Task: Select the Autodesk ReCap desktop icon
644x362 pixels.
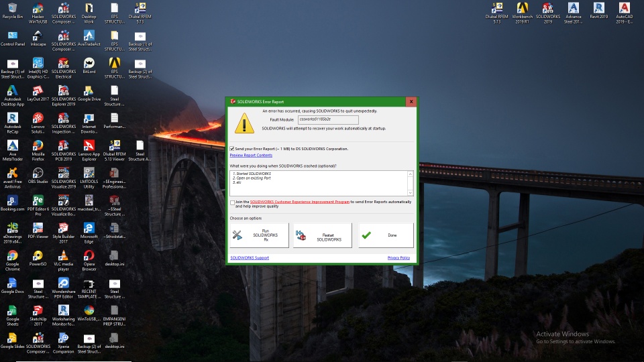Action: [x=12, y=123]
